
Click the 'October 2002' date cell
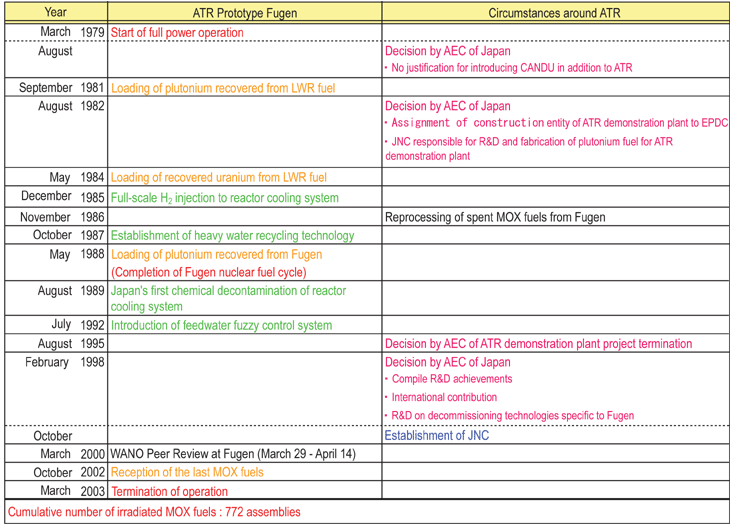tap(55, 472)
